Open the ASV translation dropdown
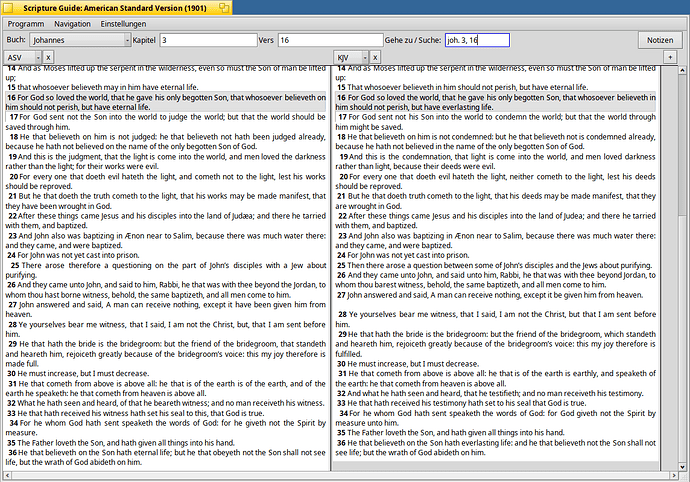This screenshot has width=690, height=482. 22,57
